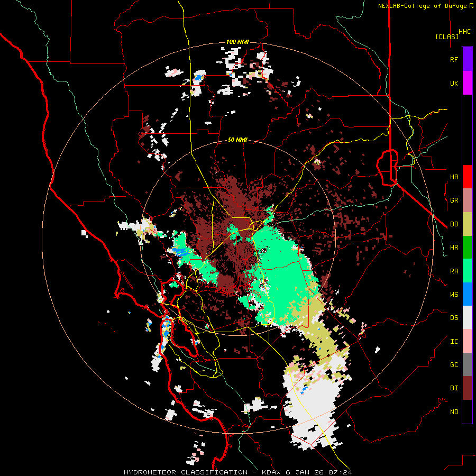Click the 100 NMI range ring label
Image resolution: width=476 pixels, height=476 pixels.
[237, 42]
